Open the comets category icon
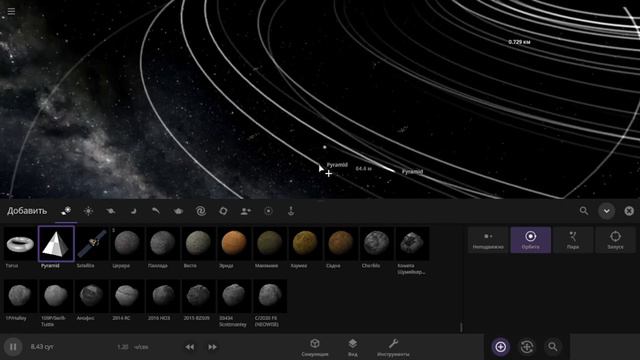The width and height of the screenshot is (640, 360). [x=156, y=211]
